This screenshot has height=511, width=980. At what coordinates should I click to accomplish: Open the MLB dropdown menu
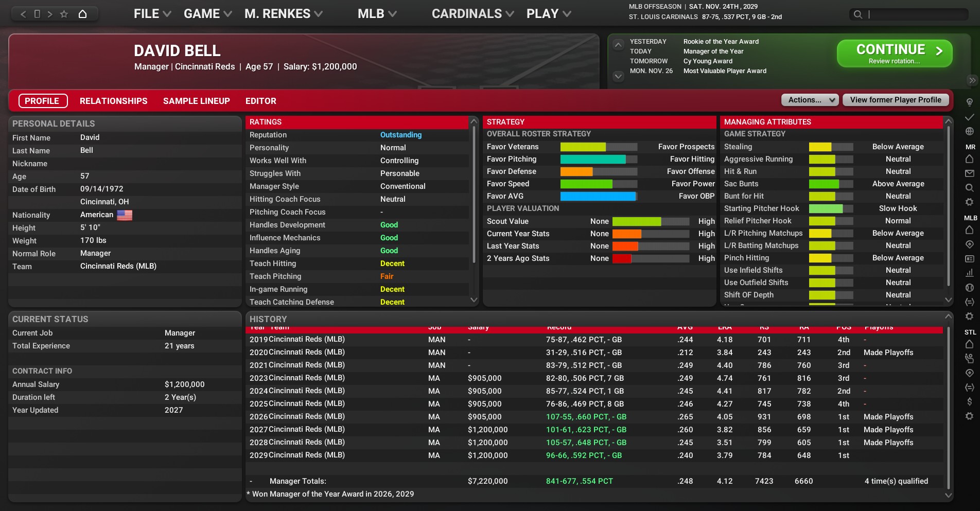tap(377, 14)
